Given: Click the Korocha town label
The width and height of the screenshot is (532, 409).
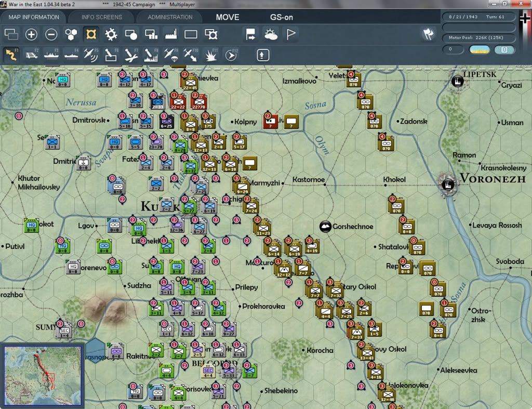Looking at the screenshot, I should [x=320, y=350].
